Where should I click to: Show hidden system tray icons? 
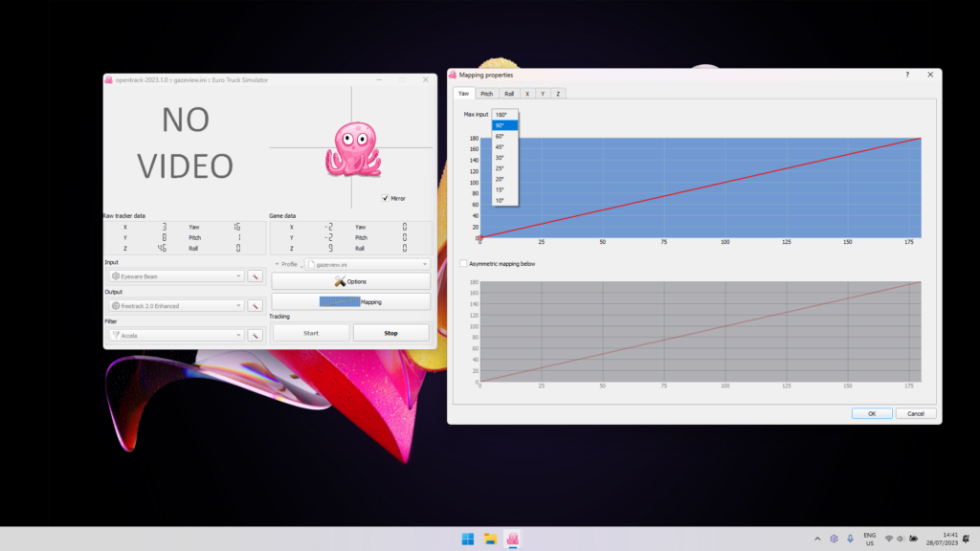tap(817, 539)
